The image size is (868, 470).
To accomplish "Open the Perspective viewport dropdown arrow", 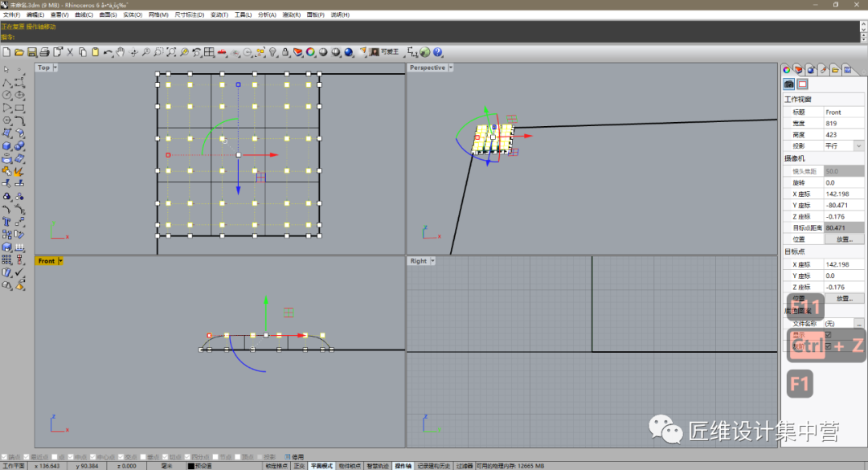I will click(x=451, y=67).
